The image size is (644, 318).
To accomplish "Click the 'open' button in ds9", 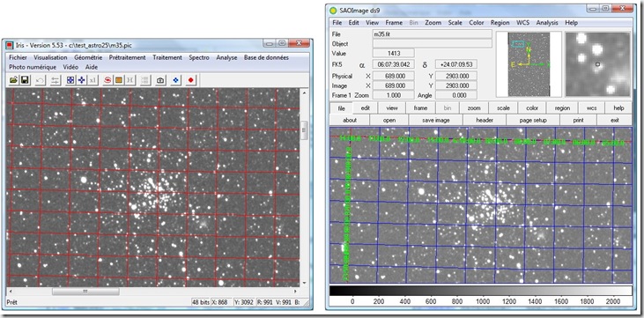I will pyautogui.click(x=389, y=120).
